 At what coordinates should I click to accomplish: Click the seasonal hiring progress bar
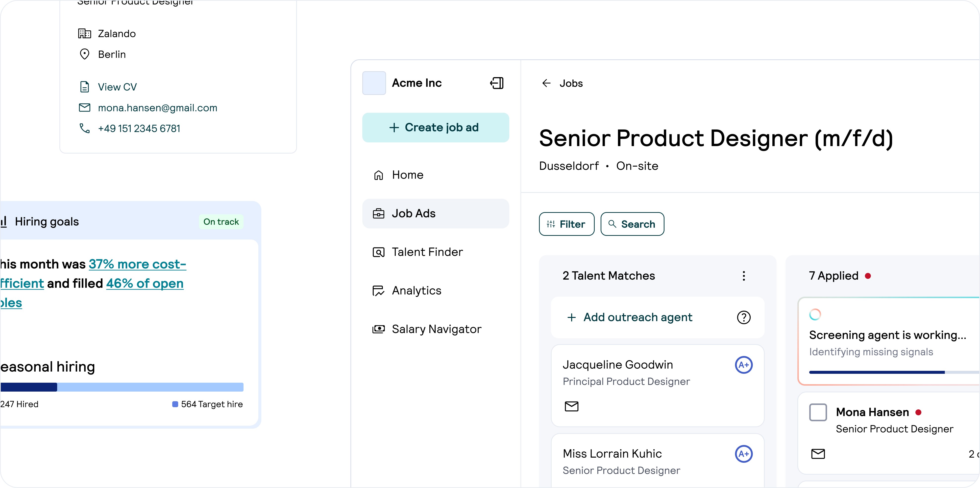click(x=122, y=387)
